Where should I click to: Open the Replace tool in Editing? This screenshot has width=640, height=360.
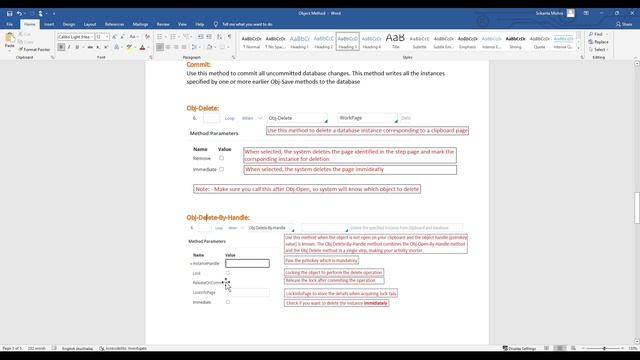click(598, 42)
